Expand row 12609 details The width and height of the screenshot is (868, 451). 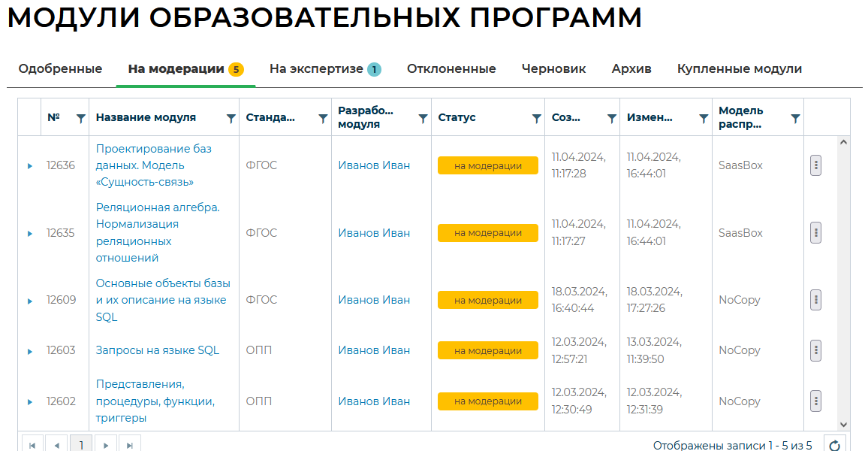click(30, 301)
